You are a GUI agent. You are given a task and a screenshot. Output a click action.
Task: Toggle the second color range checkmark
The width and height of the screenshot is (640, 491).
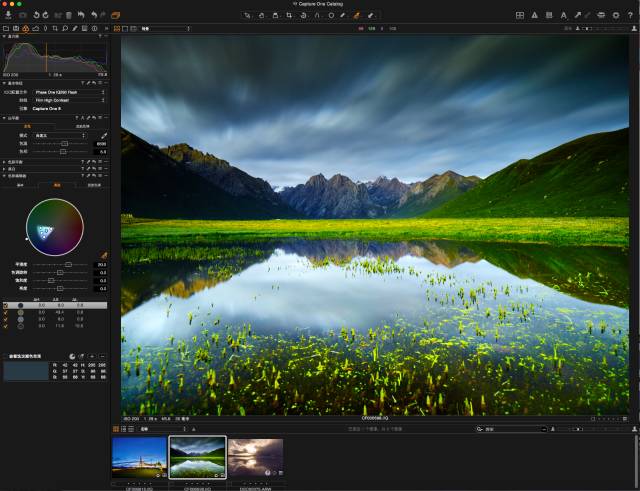point(6,312)
